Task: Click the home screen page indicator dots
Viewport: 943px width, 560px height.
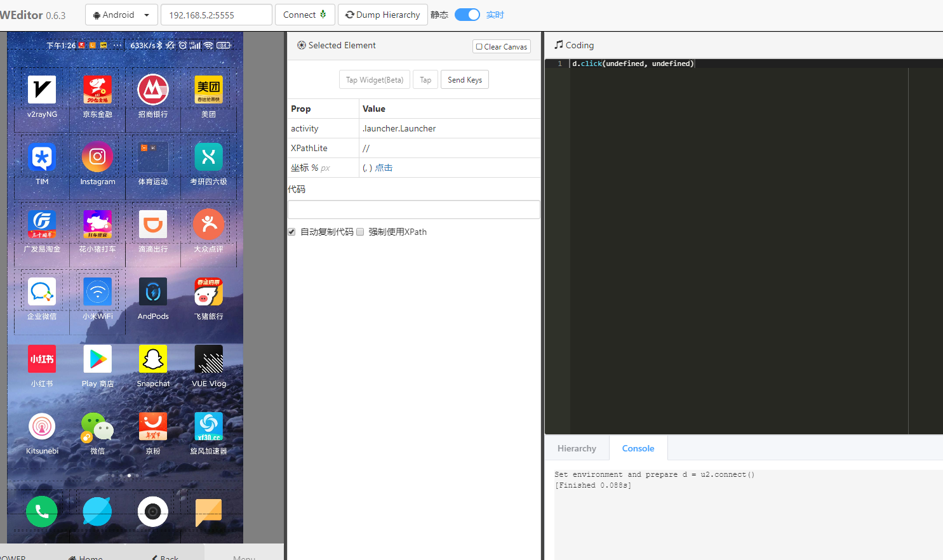Action: (125, 476)
